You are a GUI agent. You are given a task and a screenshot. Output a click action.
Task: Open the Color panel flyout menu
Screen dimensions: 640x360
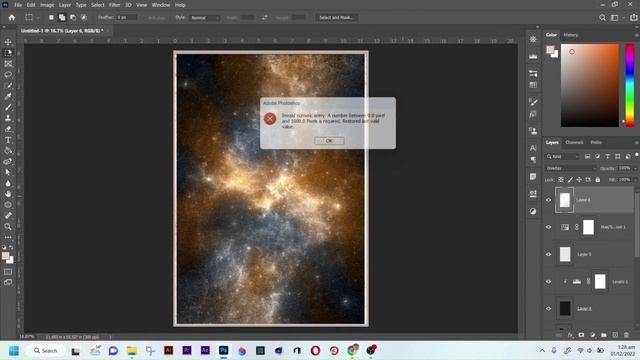(636, 35)
